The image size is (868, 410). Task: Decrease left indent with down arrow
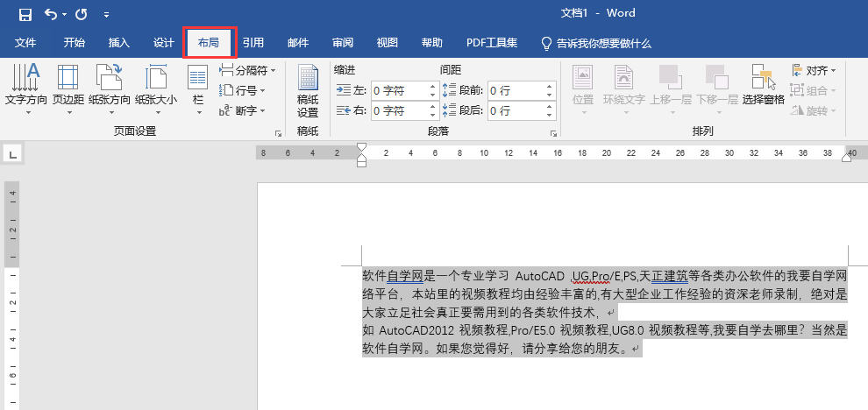pyautogui.click(x=433, y=95)
